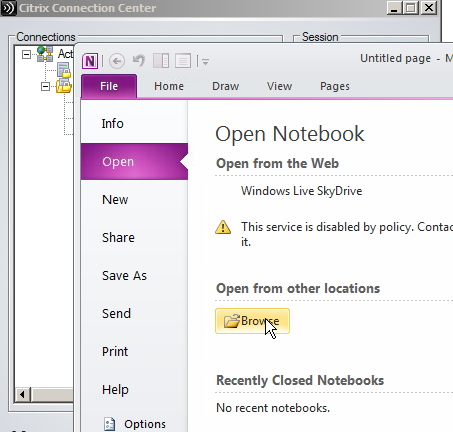Click Windows Live SkyDrive
The width and height of the screenshot is (453, 432).
click(301, 191)
